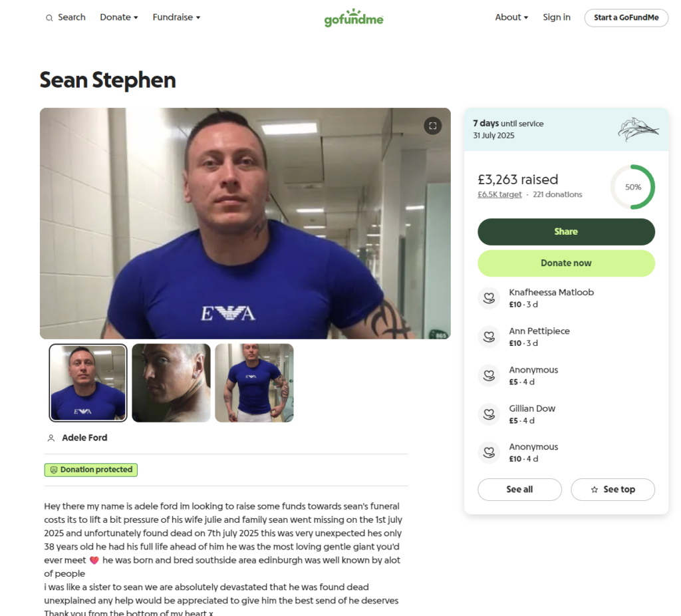Select the second side-profile photo thumbnail

(171, 383)
